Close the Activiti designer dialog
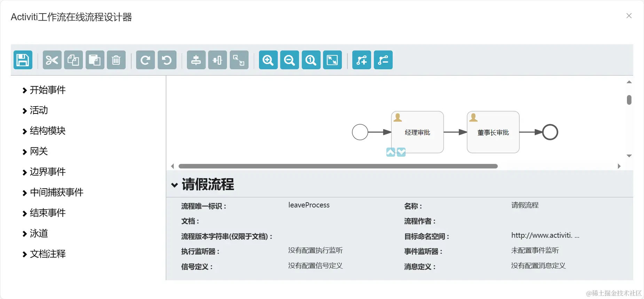This screenshot has width=644, height=299. [629, 16]
